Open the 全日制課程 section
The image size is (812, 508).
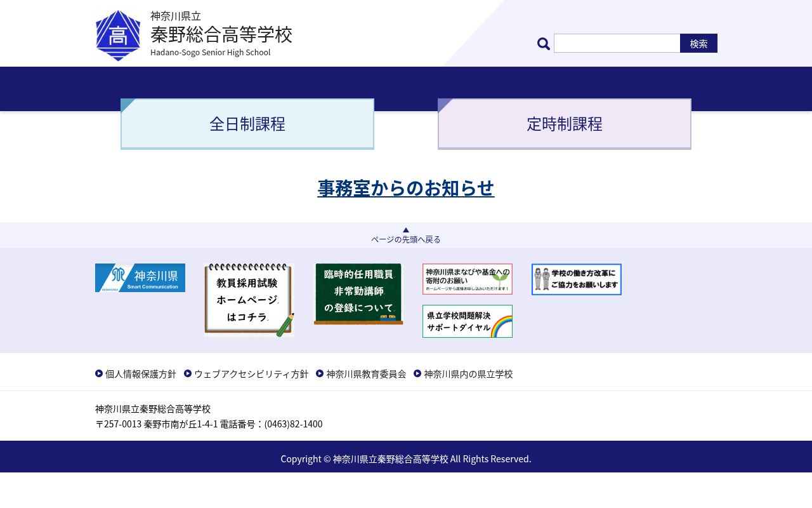pyautogui.click(x=247, y=124)
